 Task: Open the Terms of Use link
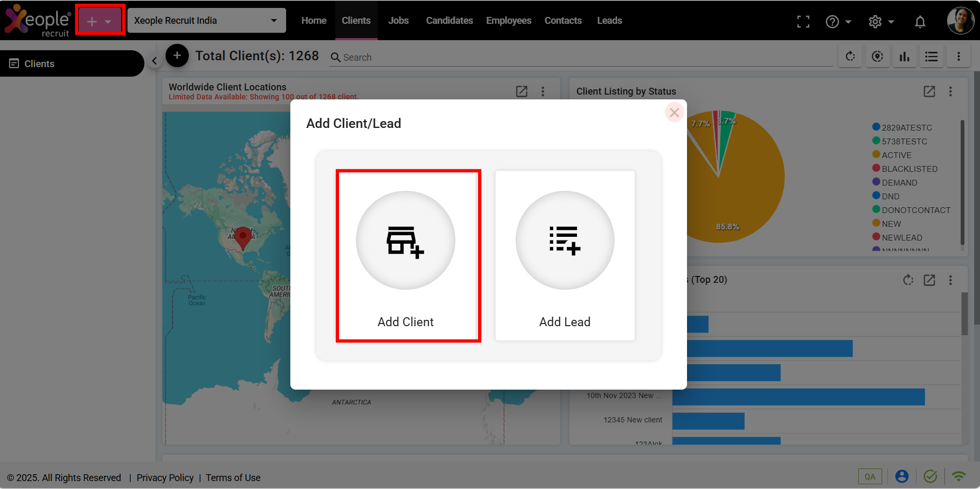233,477
